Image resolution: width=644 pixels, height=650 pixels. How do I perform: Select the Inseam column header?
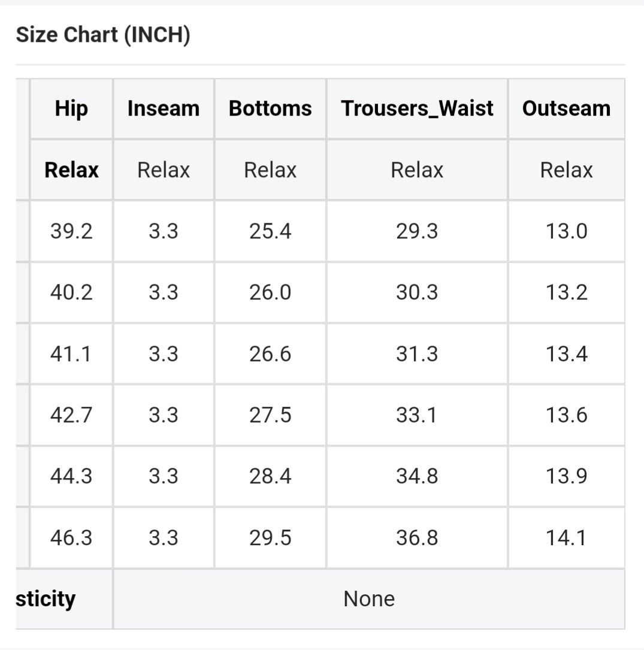[164, 108]
